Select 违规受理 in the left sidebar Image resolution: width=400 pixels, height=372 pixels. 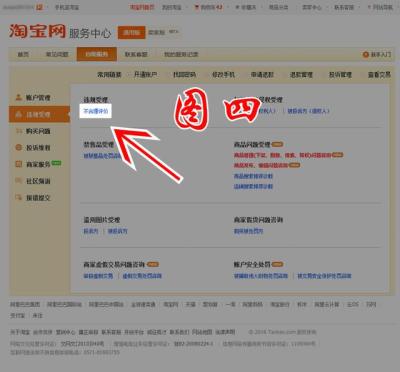click(38, 115)
